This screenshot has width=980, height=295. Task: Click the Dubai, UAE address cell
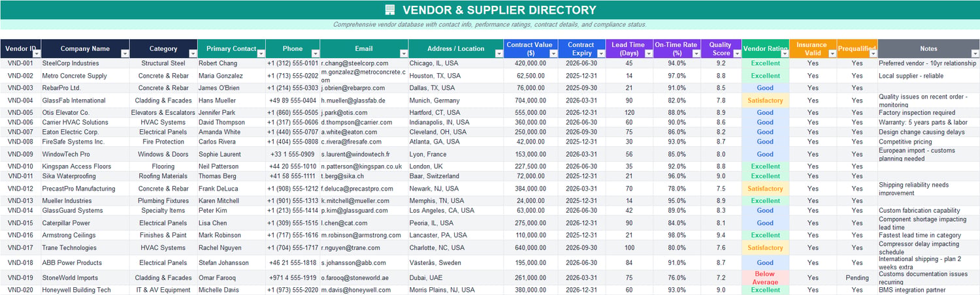[x=456, y=277]
